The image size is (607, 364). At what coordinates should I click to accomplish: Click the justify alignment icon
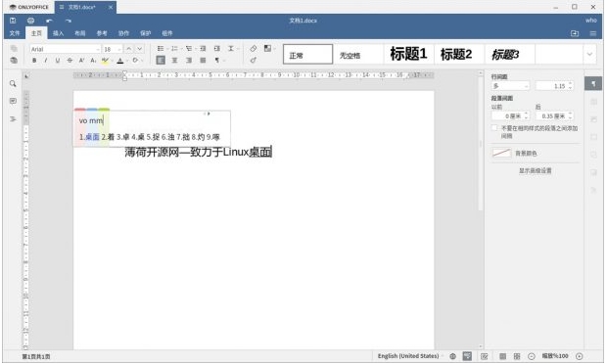203,61
